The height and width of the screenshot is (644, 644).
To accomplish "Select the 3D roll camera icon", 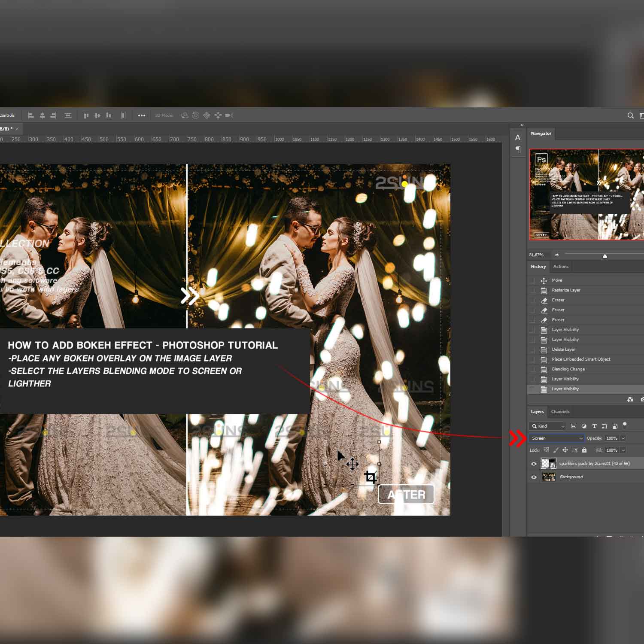I will (x=196, y=115).
